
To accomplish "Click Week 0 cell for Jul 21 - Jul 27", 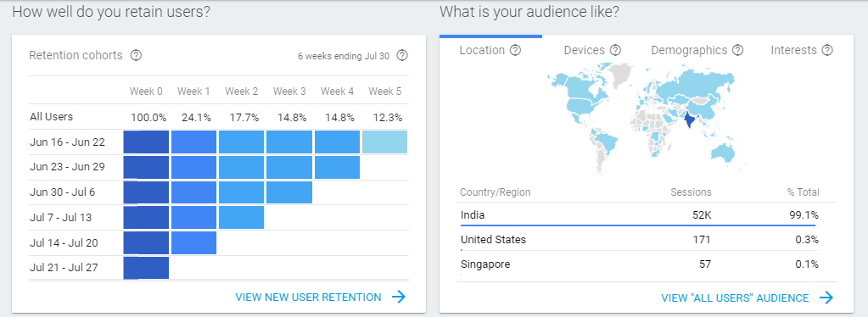I will (x=146, y=268).
